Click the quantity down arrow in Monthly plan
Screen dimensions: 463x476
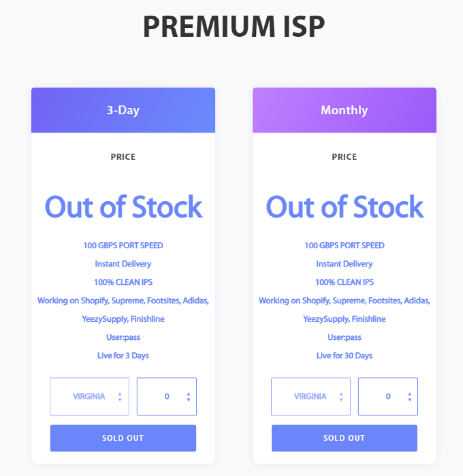click(409, 399)
